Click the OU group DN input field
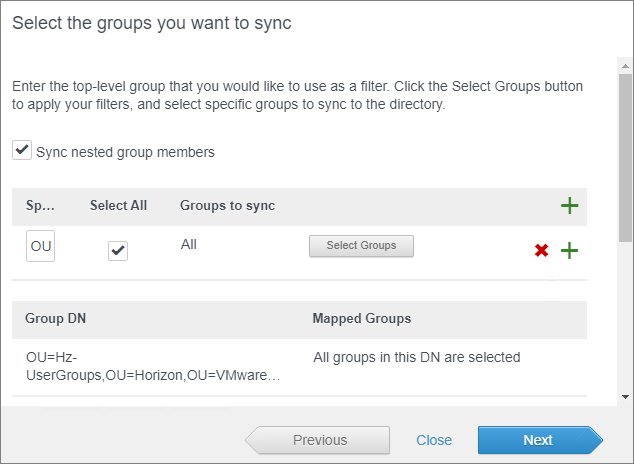 [41, 246]
